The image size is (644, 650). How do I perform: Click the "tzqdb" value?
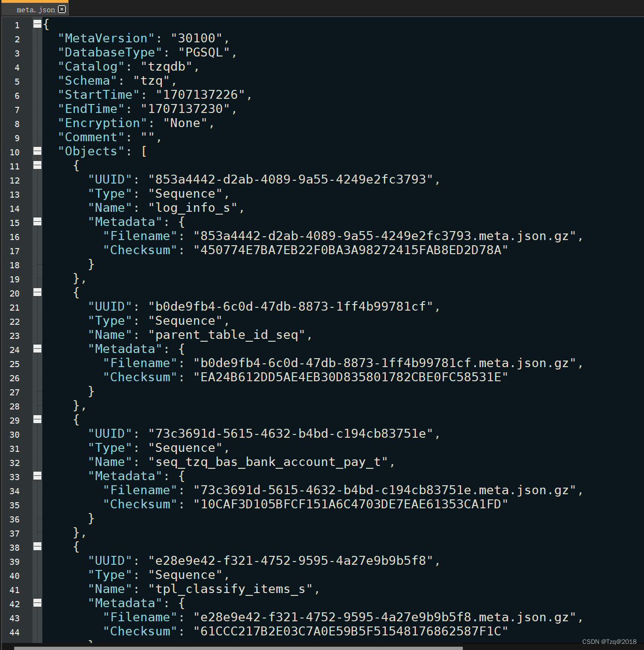(166, 66)
